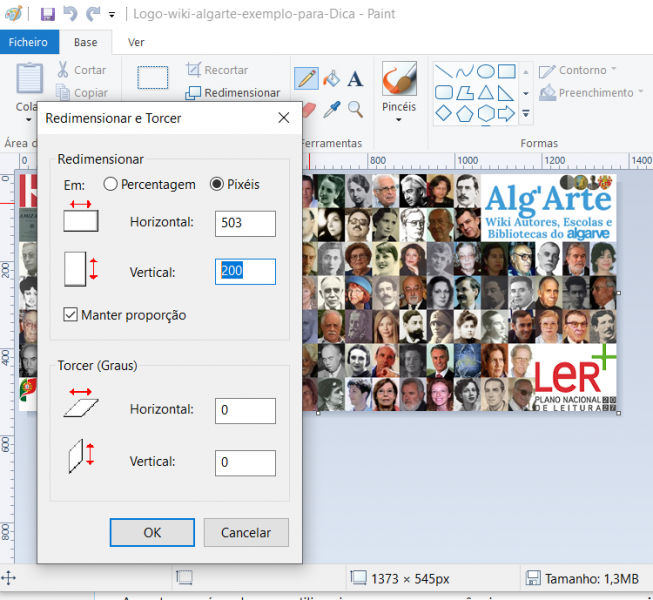The width and height of the screenshot is (653, 600).
Task: Click the Cancelar button
Action: 246,533
